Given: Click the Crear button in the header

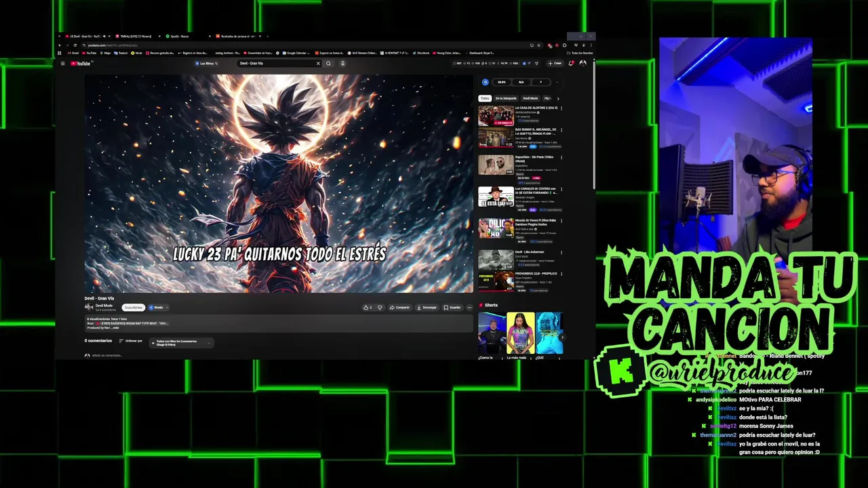Looking at the screenshot, I should (x=555, y=64).
